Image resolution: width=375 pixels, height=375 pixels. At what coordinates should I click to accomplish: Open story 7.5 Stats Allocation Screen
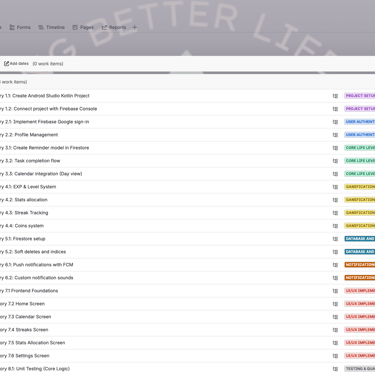tap(33, 343)
